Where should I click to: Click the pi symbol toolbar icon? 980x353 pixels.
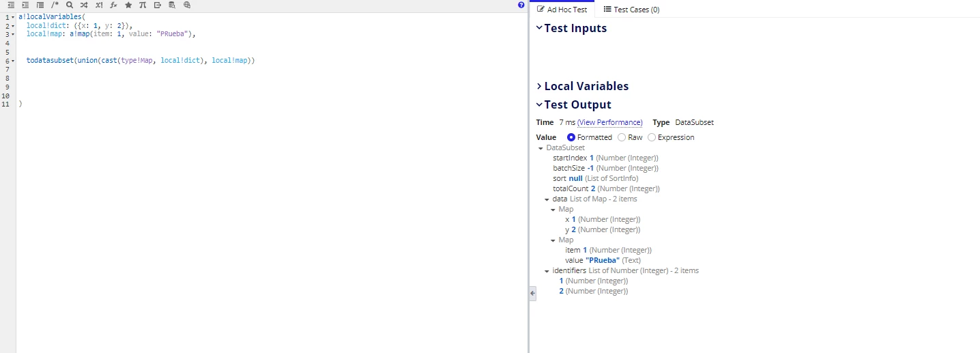143,5
